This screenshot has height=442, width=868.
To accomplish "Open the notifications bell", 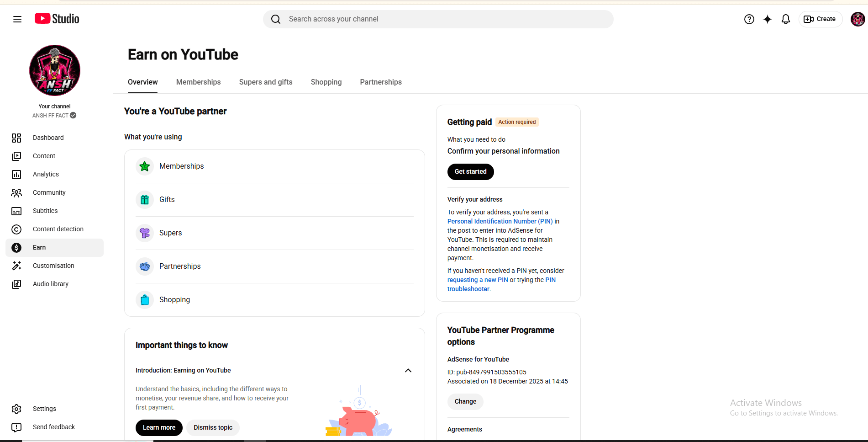I will click(x=786, y=19).
